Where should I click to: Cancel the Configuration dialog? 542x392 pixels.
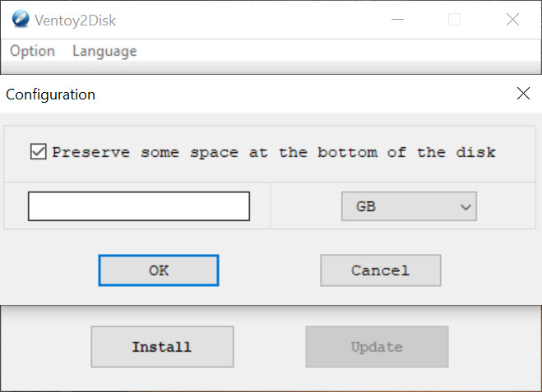tap(381, 270)
